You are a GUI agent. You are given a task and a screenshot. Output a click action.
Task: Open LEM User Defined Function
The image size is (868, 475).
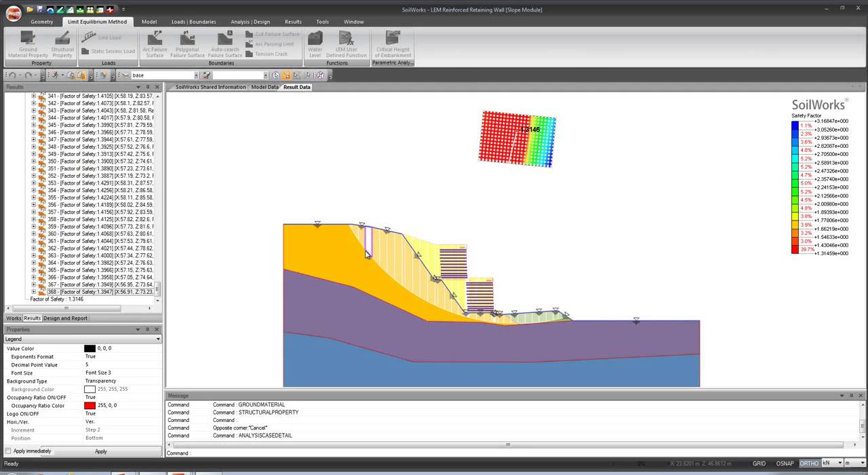[x=347, y=45]
